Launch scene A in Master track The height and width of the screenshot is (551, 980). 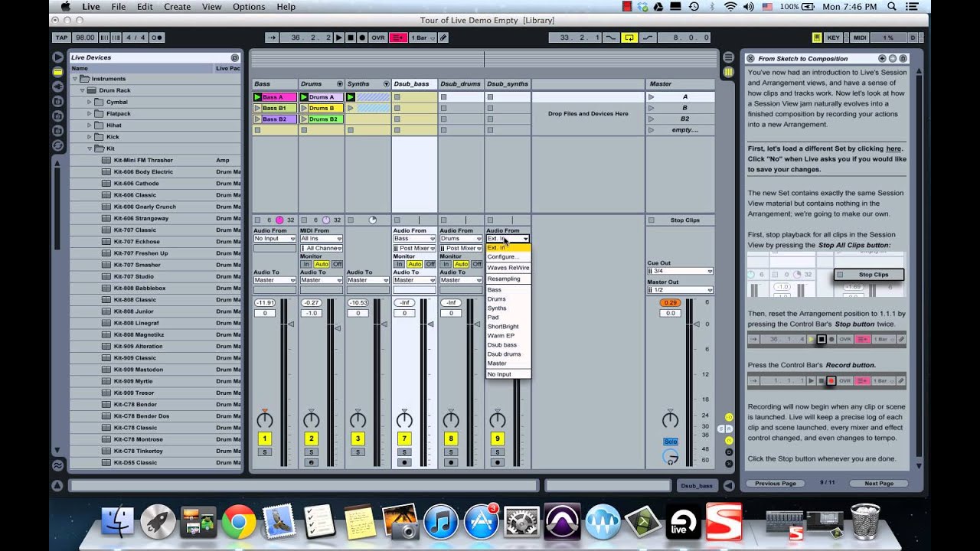[652, 97]
